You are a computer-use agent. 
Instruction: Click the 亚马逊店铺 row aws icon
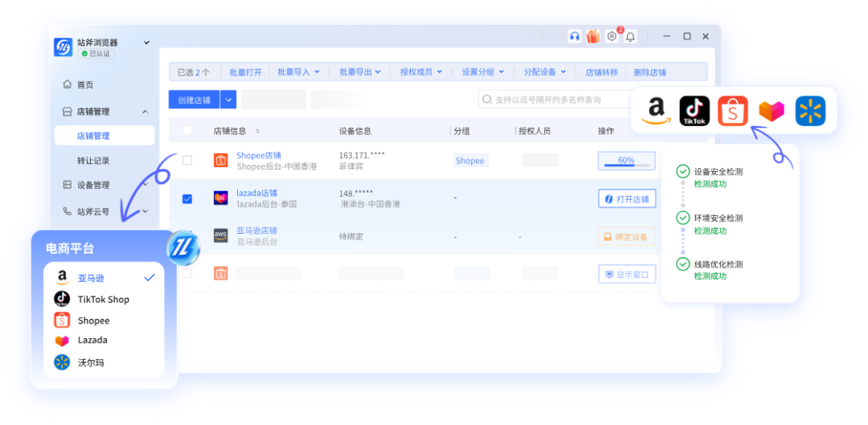tap(220, 235)
